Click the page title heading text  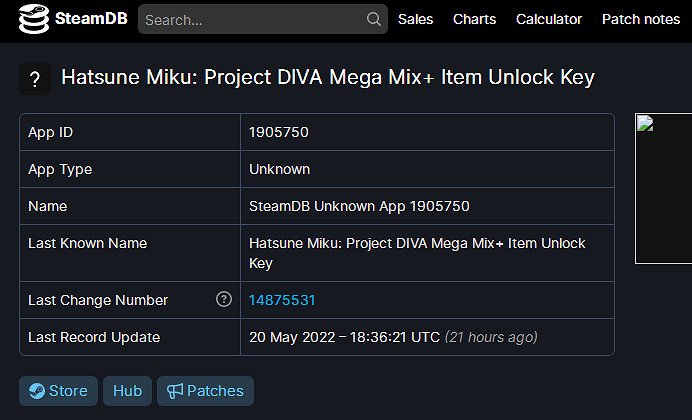[x=328, y=79]
